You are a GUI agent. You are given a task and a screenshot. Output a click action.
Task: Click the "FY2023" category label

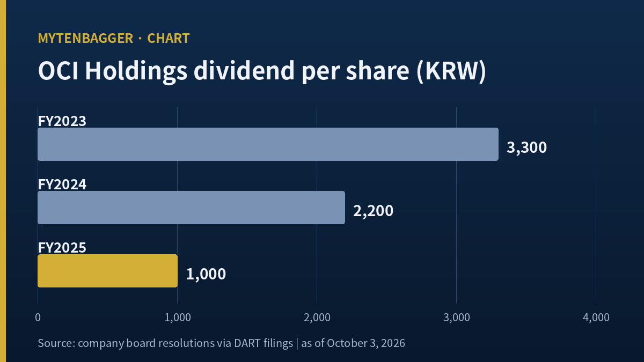[62, 121]
